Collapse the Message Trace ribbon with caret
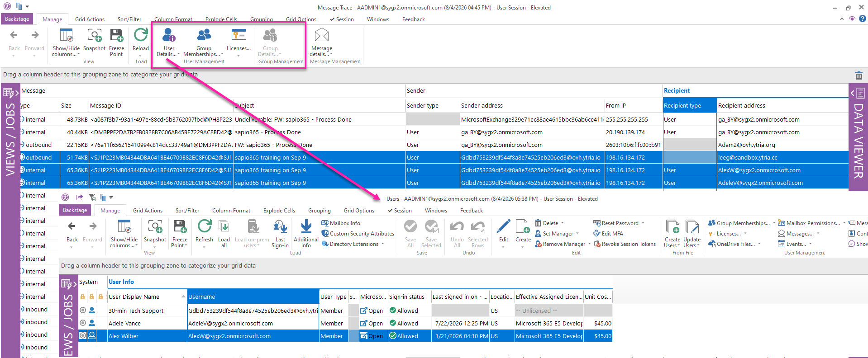 [x=842, y=19]
